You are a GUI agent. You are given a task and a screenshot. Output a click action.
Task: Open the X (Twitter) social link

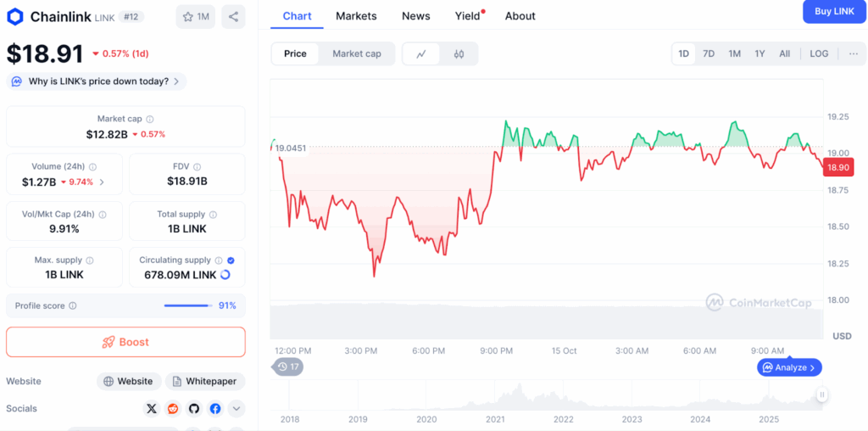(x=152, y=409)
